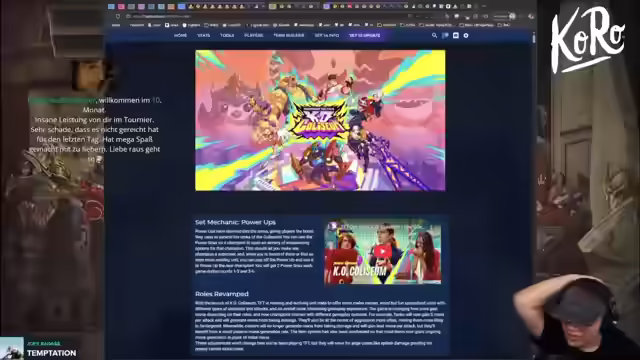Open the STATS navigation menu
Viewport: 640px width, 360px height.
(204, 36)
